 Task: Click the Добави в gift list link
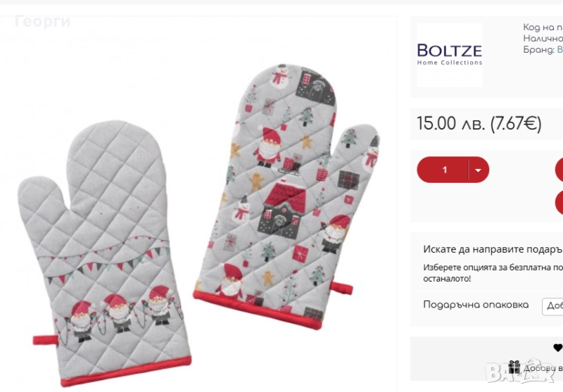click(x=543, y=368)
